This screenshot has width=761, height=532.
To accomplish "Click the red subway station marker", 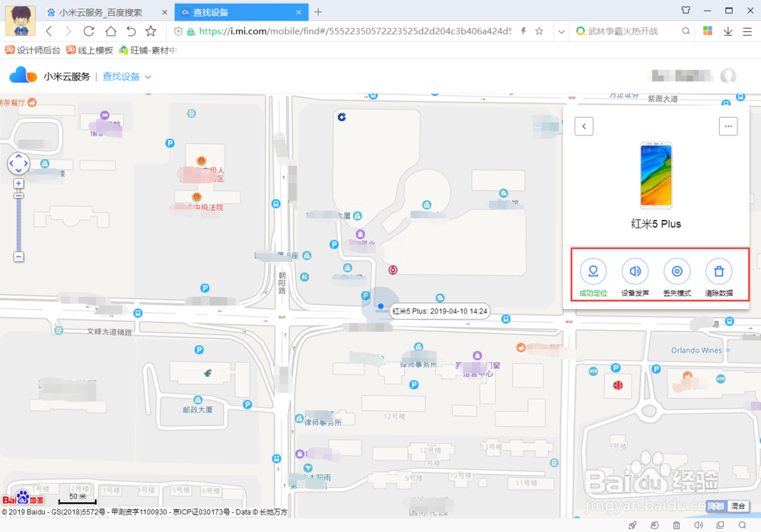I will click(x=393, y=270).
